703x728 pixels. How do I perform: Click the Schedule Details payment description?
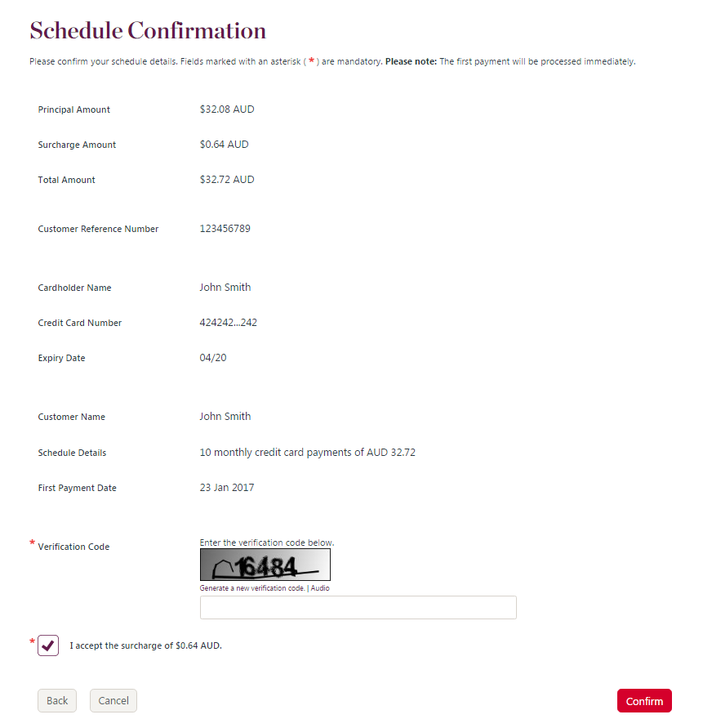point(308,452)
